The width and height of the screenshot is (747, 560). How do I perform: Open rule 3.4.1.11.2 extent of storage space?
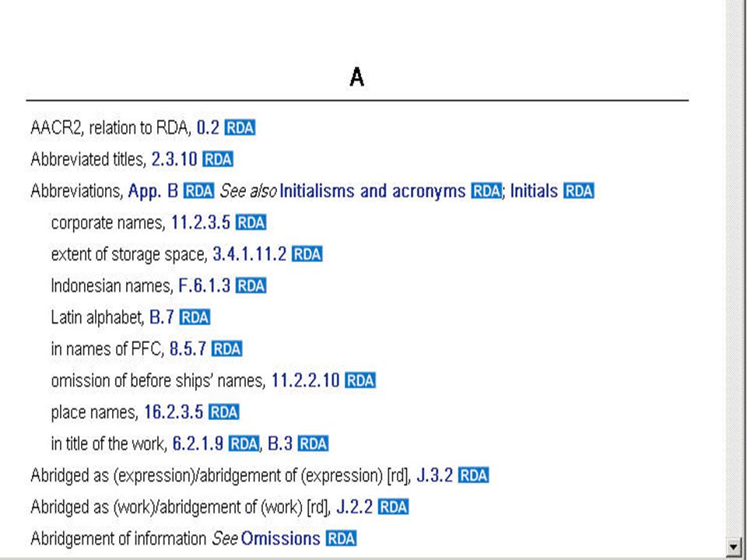pos(250,254)
